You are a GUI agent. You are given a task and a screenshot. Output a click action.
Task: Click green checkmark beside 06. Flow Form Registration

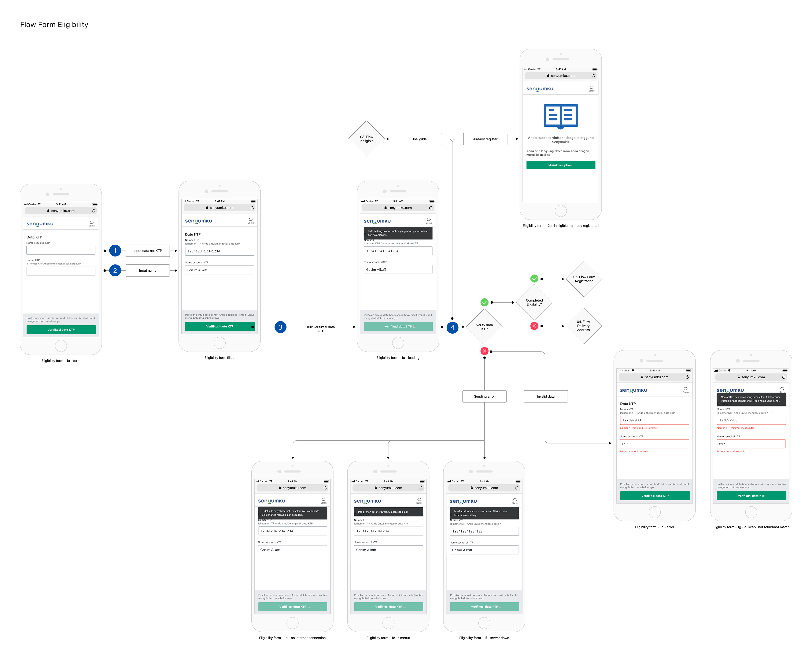[x=534, y=278]
